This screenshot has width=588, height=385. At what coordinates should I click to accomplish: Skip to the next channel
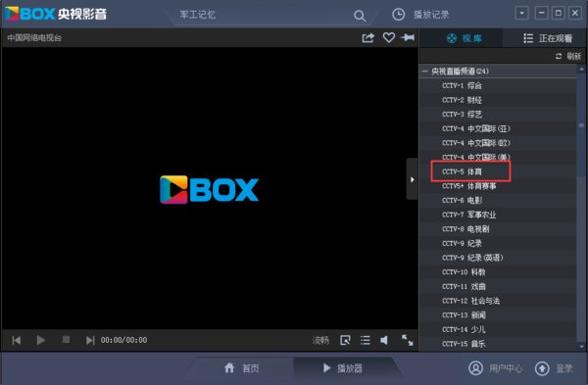pyautogui.click(x=90, y=340)
